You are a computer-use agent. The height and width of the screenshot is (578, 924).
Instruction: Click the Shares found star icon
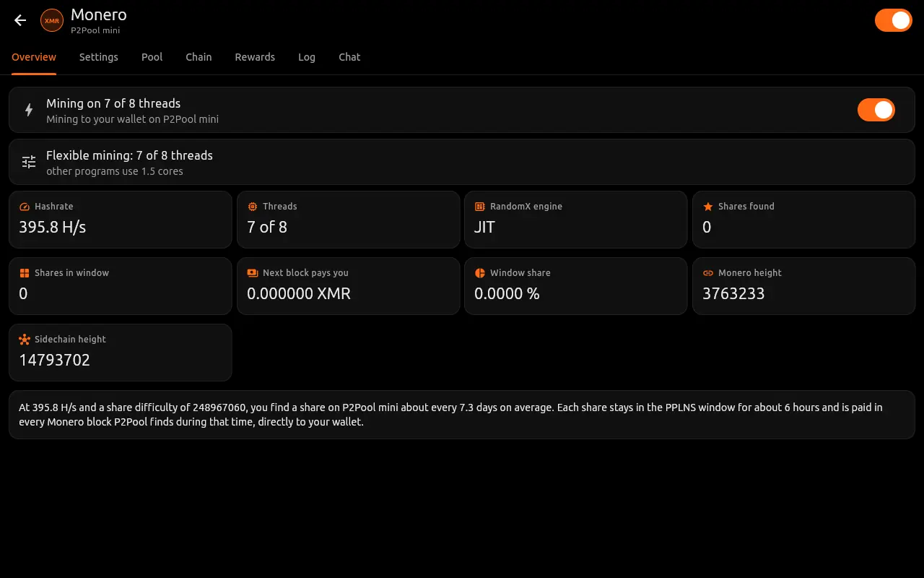[x=708, y=207]
